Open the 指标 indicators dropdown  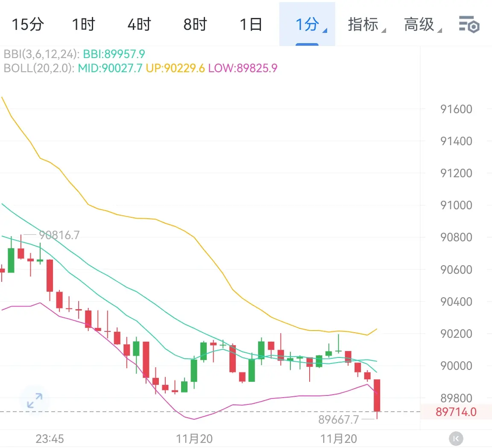[x=366, y=24]
